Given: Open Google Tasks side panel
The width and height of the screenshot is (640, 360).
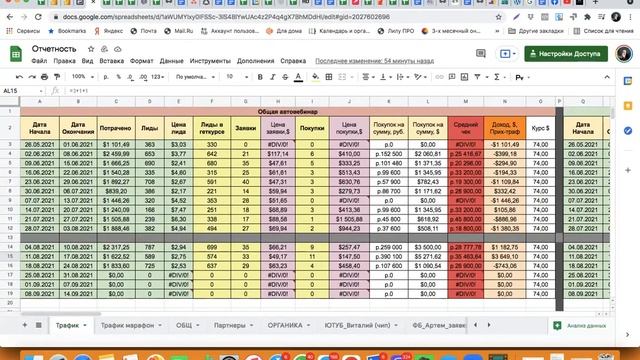Looking at the screenshot, I should point(628,131).
